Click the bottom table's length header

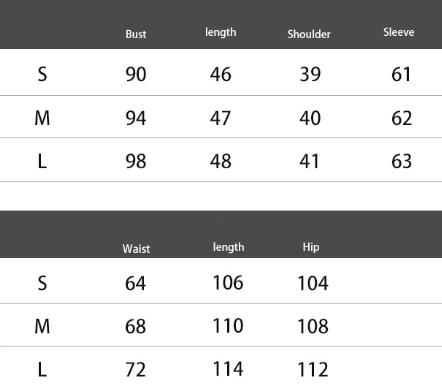(228, 247)
